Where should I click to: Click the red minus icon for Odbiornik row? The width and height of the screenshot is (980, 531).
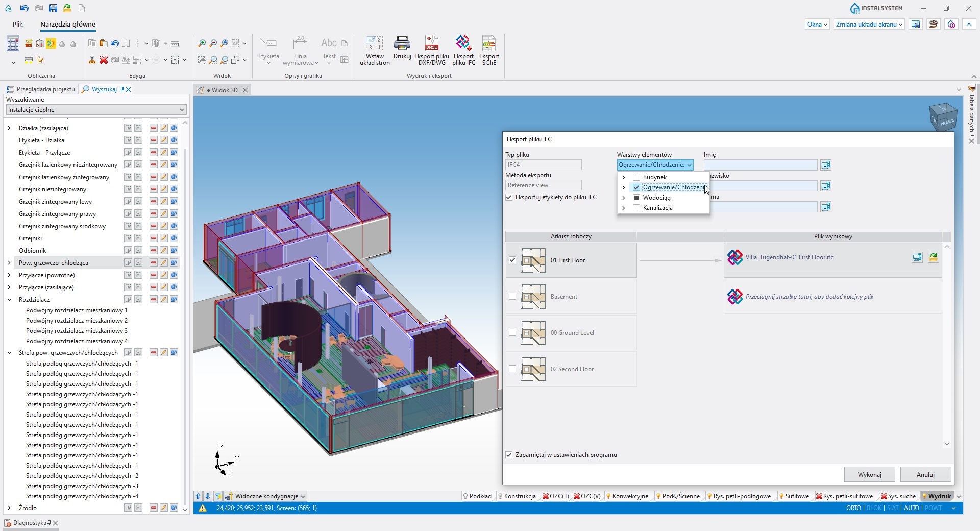[x=153, y=251]
